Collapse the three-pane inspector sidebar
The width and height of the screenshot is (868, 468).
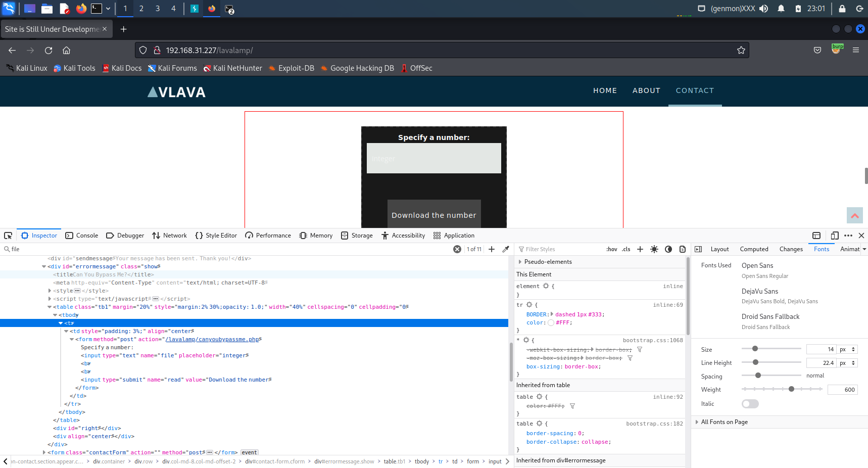coord(698,249)
